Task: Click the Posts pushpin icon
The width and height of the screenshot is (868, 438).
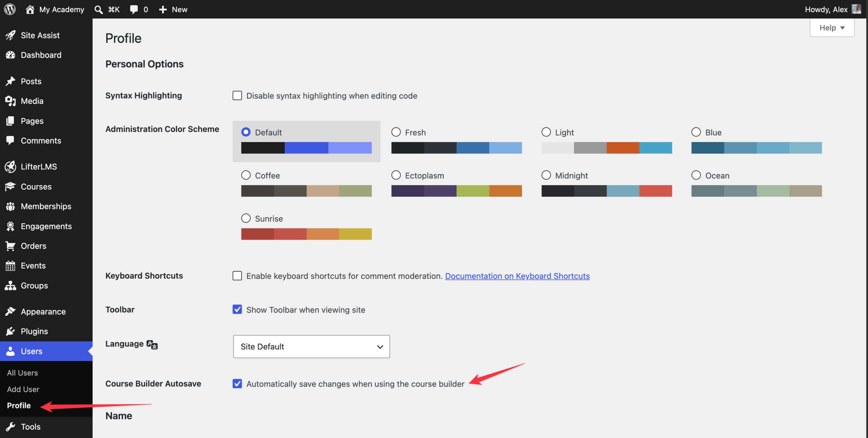Action: [11, 81]
